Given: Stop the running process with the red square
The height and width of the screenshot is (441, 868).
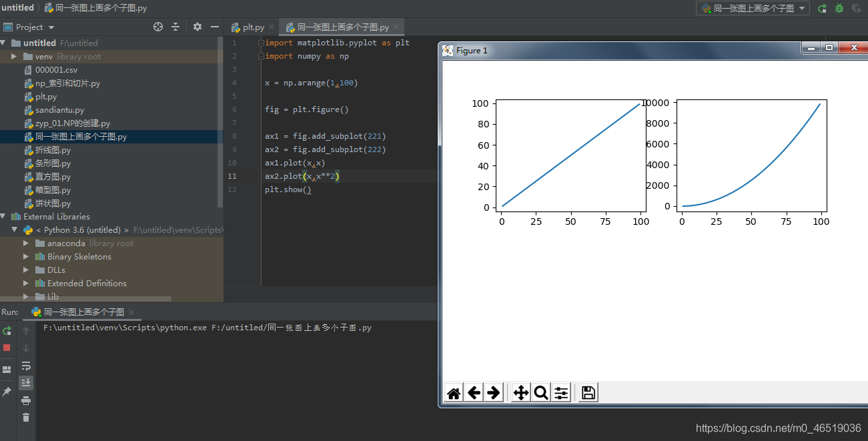Looking at the screenshot, I should click(7, 348).
